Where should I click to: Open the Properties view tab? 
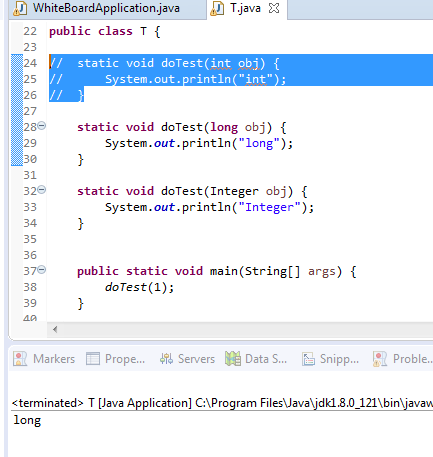click(116, 359)
